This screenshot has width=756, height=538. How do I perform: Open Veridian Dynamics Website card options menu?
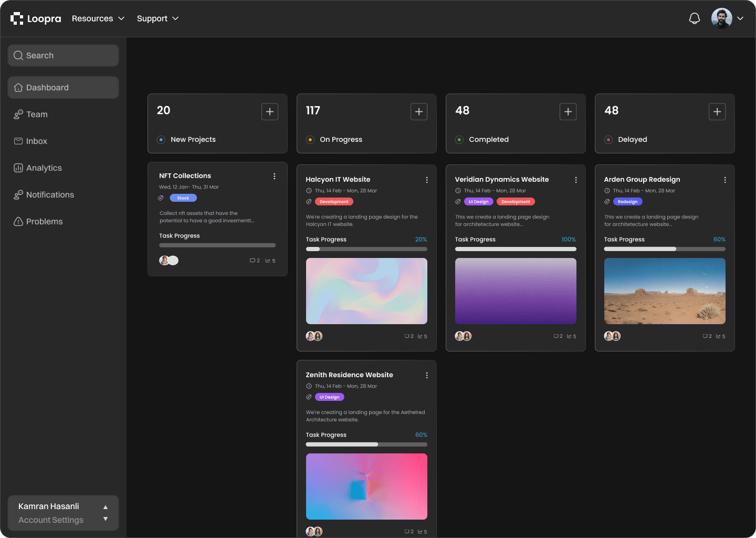coord(576,180)
